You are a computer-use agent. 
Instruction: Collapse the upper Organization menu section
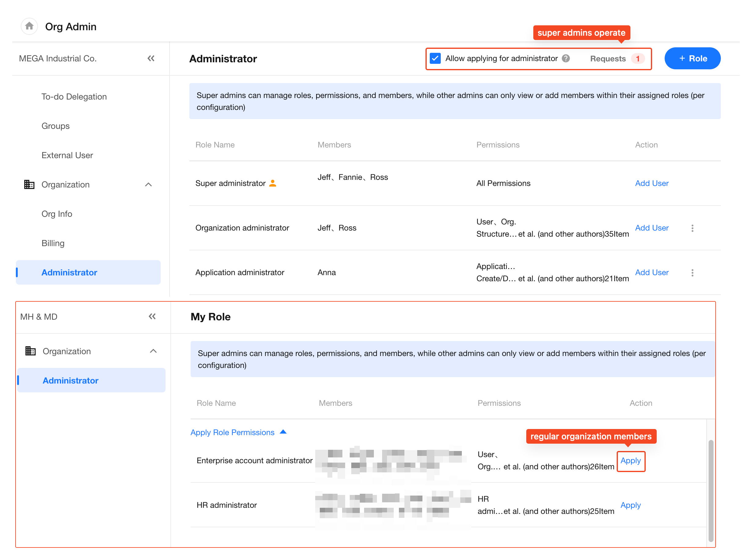(x=148, y=184)
